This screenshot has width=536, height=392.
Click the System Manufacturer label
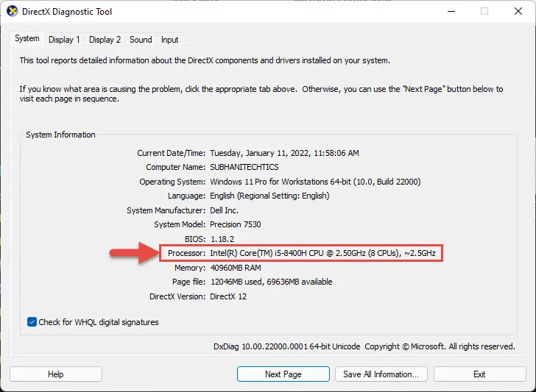click(166, 210)
